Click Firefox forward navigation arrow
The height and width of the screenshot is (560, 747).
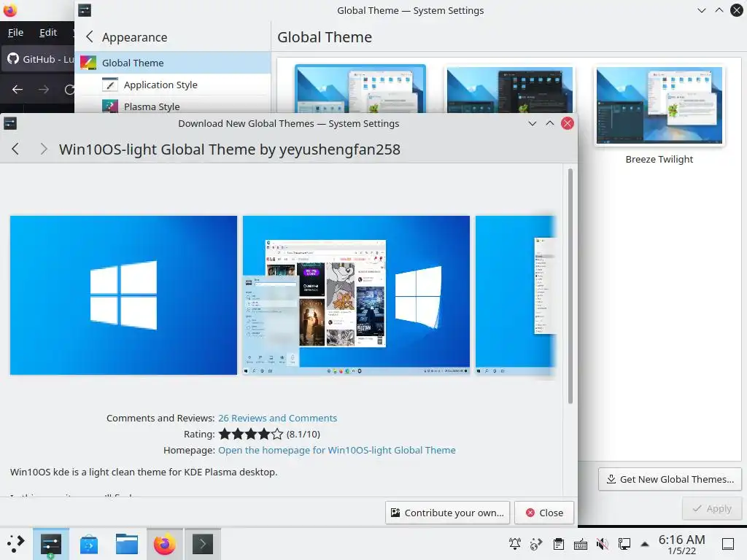tap(44, 90)
